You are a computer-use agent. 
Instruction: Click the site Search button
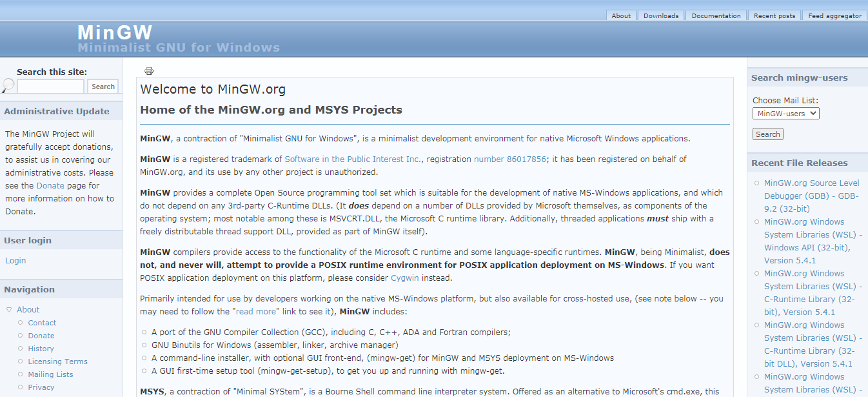tap(103, 87)
